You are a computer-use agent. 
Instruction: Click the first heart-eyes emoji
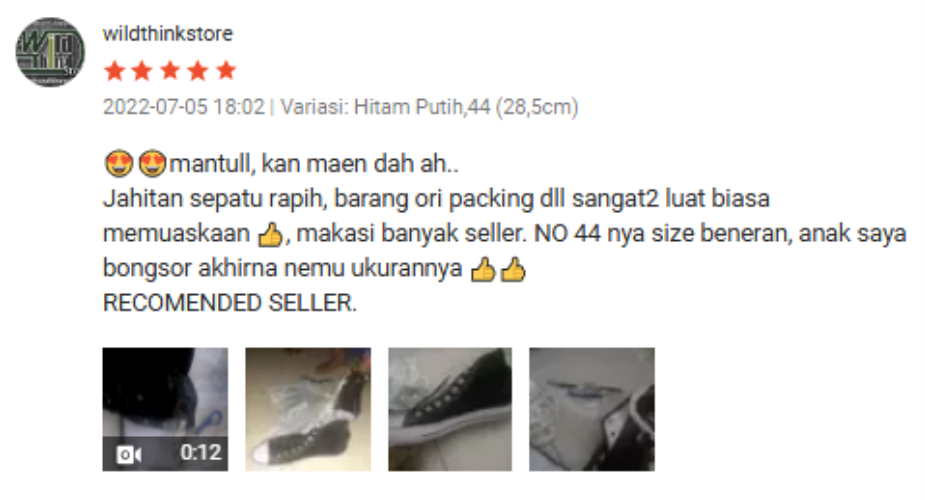tap(119, 163)
